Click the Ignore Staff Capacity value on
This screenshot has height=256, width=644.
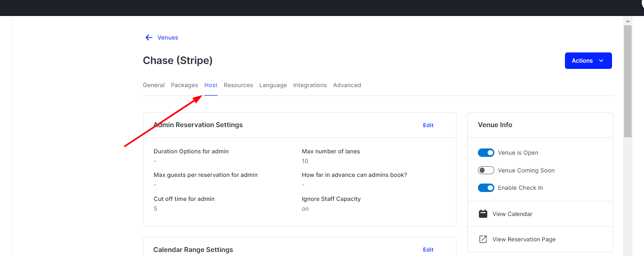(x=305, y=209)
